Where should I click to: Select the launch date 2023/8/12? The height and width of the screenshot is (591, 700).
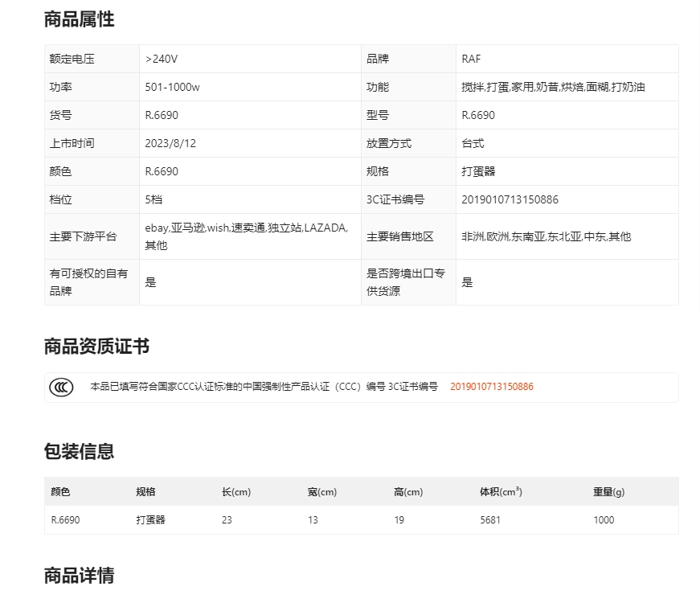[170, 143]
